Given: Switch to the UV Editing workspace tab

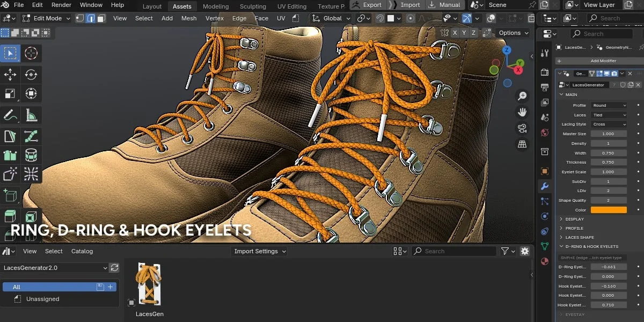Looking at the screenshot, I should (x=291, y=6).
